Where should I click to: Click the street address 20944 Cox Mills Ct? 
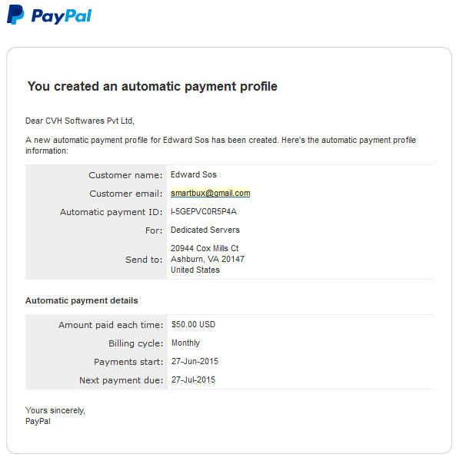[205, 248]
